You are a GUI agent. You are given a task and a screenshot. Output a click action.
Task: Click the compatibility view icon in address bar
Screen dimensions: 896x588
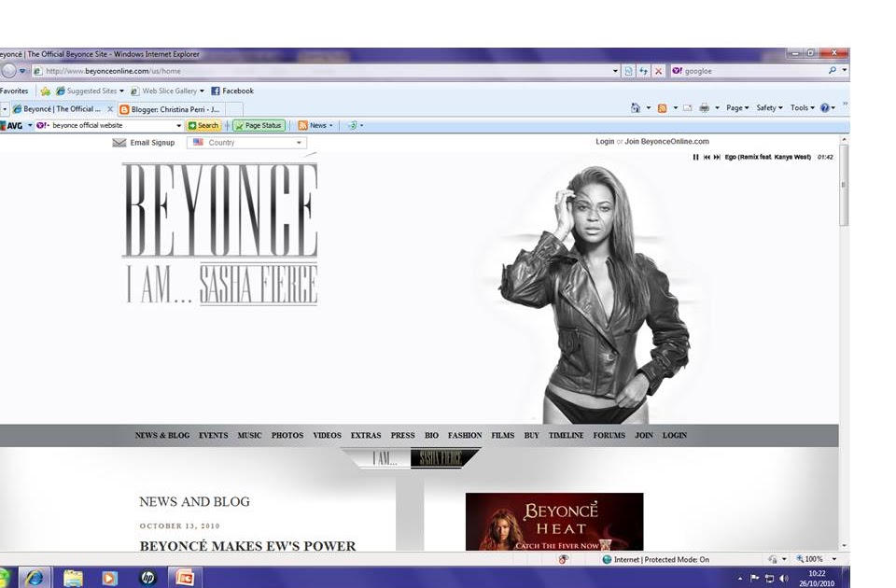click(x=628, y=71)
